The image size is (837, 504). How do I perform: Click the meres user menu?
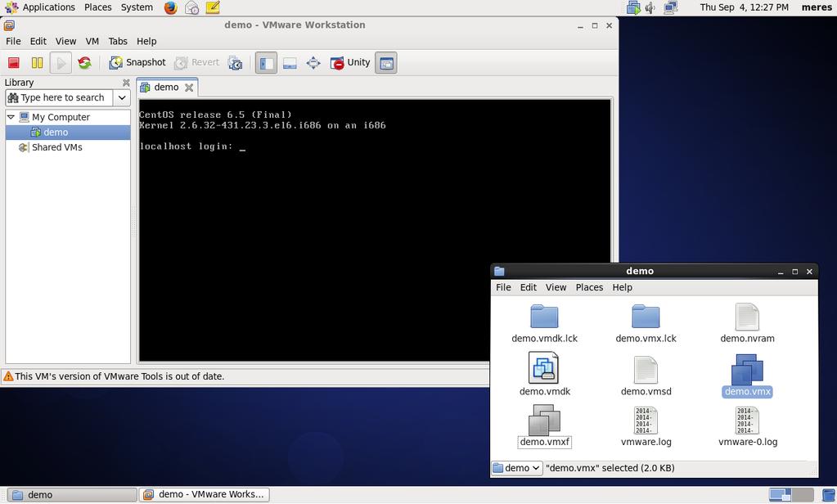817,7
